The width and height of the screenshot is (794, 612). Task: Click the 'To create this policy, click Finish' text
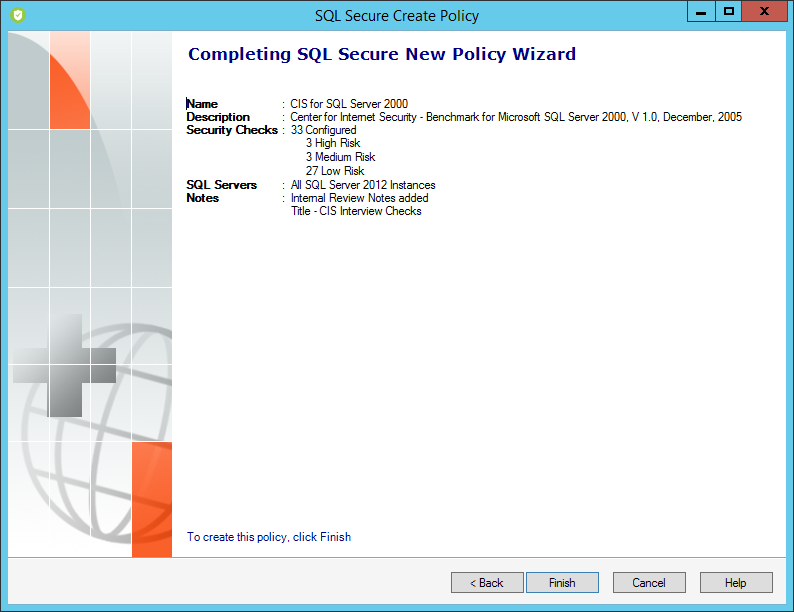pyautogui.click(x=269, y=537)
